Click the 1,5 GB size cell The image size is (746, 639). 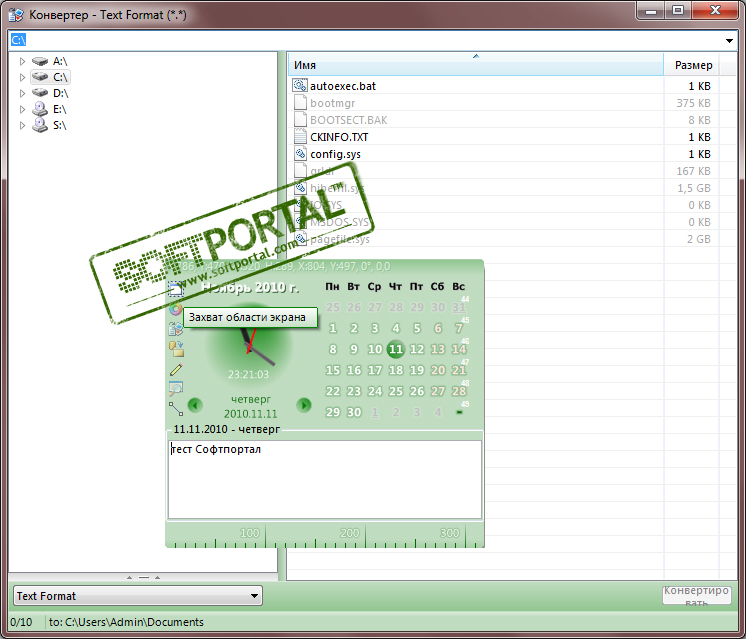click(694, 188)
